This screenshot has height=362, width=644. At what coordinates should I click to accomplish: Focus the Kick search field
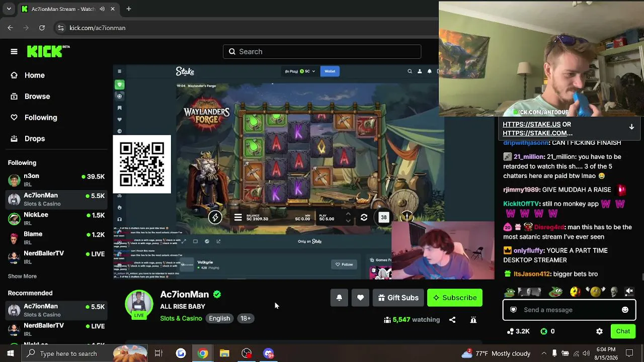(x=322, y=51)
